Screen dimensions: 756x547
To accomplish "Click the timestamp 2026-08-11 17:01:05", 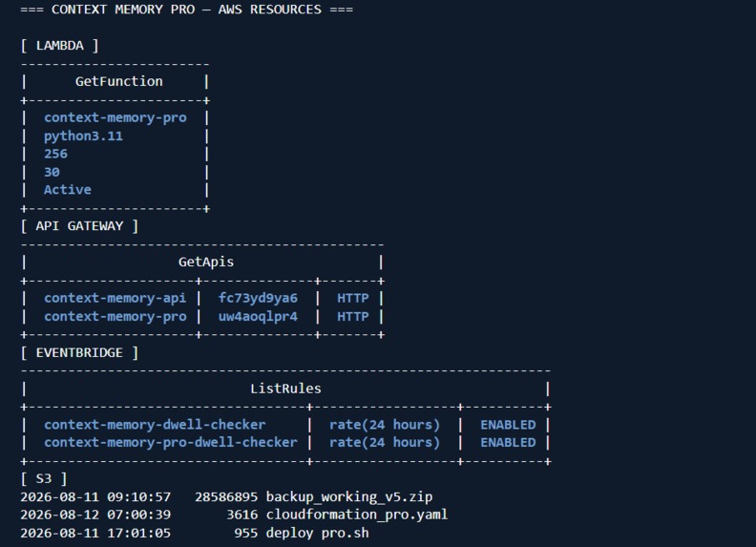I will click(x=95, y=533).
